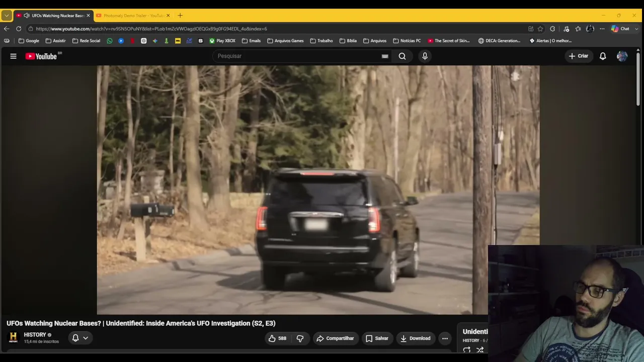Viewport: 644px width, 362px height.
Task: Go back in the browser
Action: (7, 29)
